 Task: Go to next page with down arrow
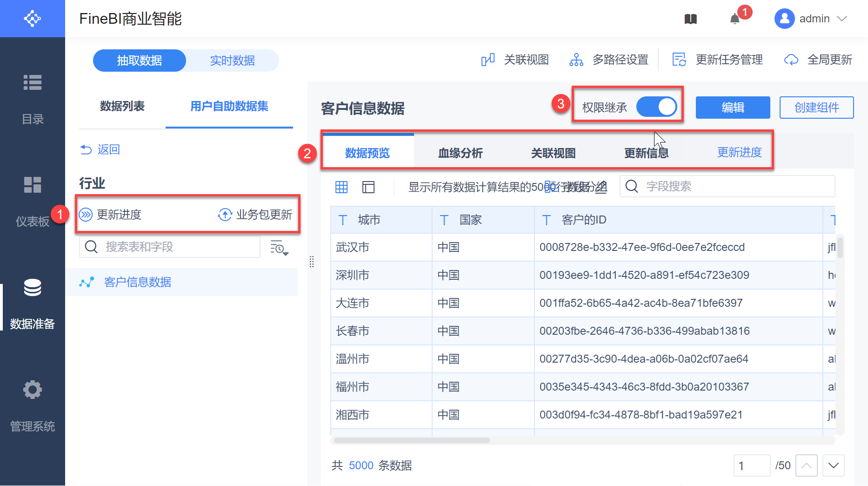tap(834, 466)
